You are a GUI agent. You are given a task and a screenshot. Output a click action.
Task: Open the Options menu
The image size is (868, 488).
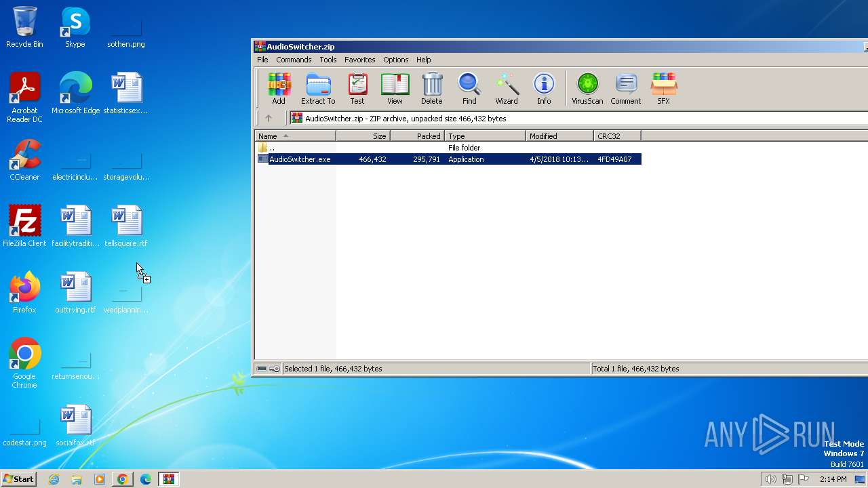[395, 60]
